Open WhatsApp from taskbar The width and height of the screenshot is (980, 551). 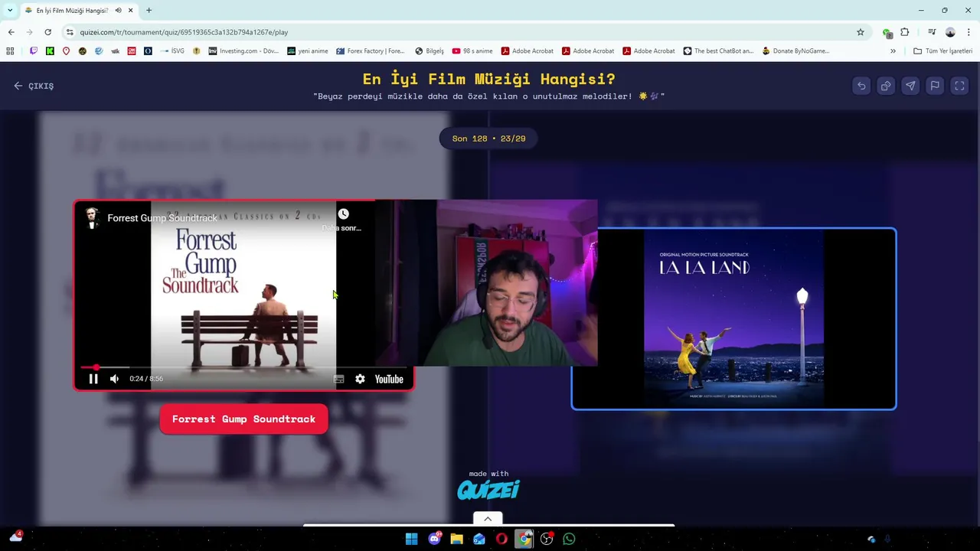click(x=569, y=539)
